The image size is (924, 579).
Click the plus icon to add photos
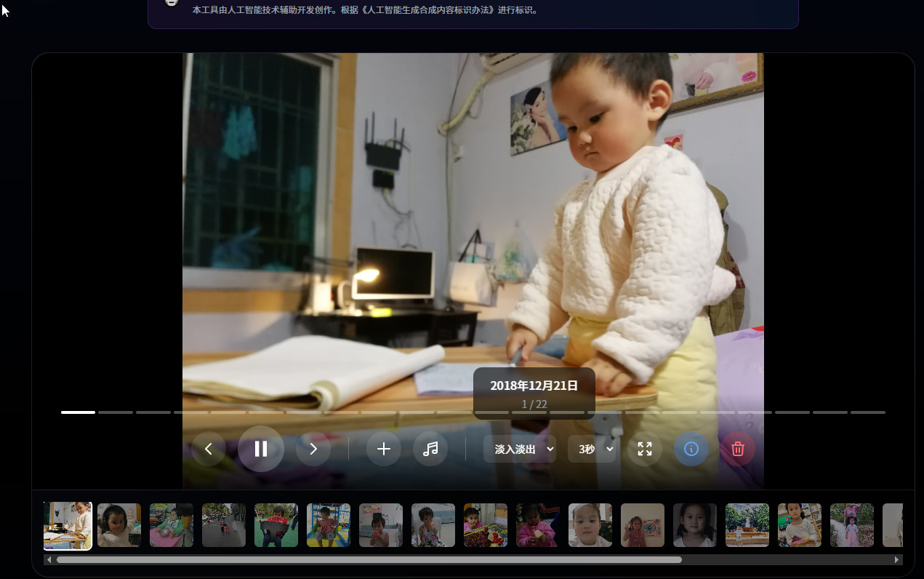384,449
